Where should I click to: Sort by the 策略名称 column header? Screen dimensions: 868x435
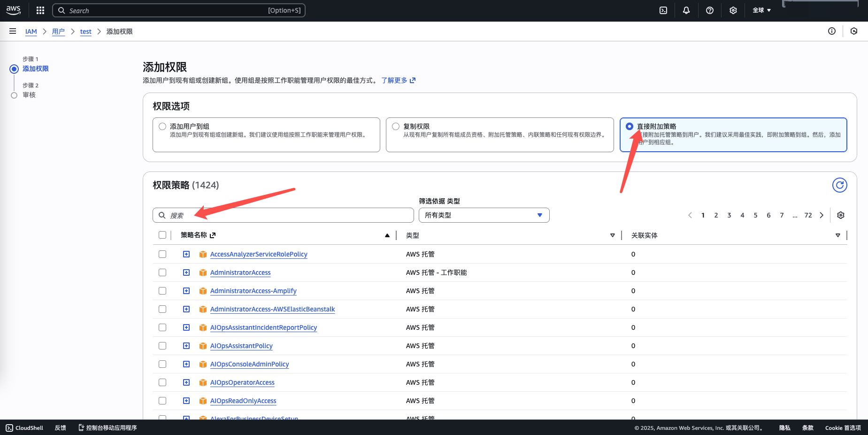tap(194, 235)
